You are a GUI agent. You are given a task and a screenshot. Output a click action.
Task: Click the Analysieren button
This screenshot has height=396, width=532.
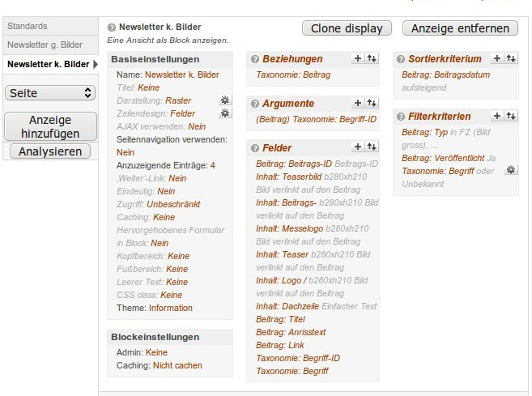[x=50, y=151]
